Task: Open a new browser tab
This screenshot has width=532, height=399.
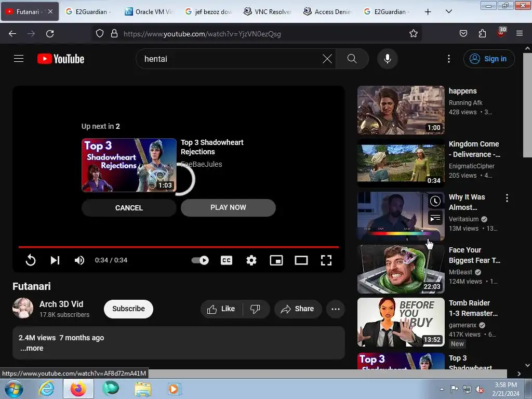Action: [428, 12]
